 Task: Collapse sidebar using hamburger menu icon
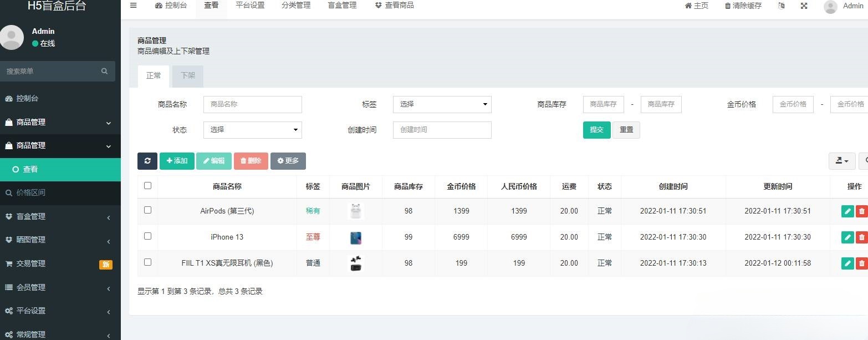pyautogui.click(x=133, y=6)
